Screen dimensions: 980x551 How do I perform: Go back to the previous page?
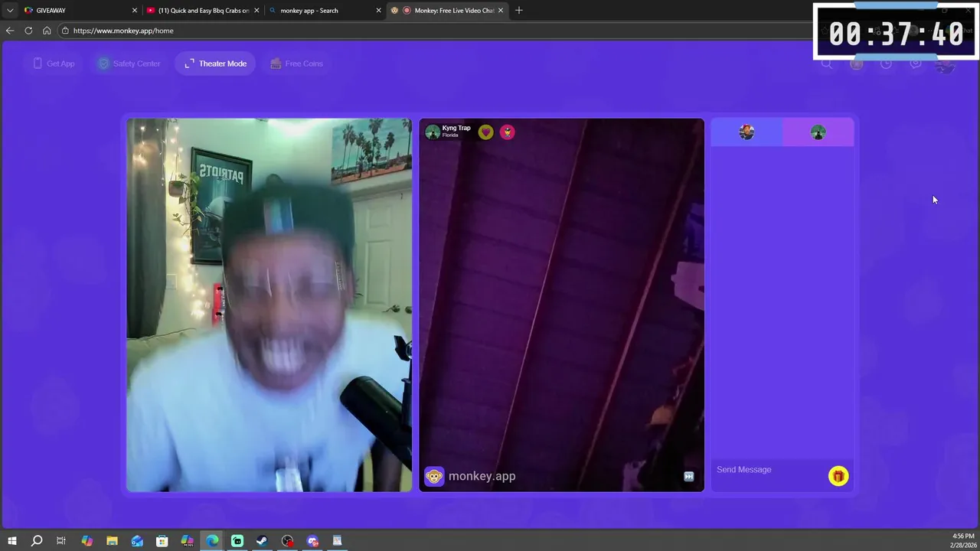click(9, 31)
